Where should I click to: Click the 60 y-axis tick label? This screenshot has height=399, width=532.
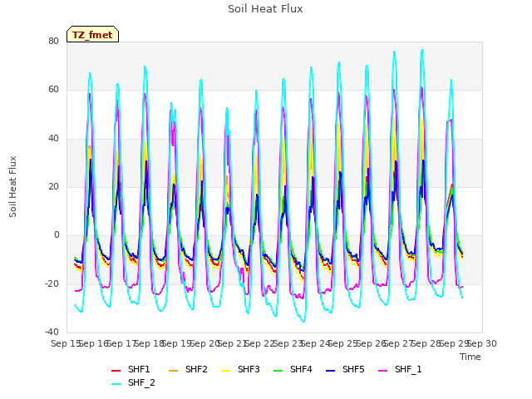53,90
